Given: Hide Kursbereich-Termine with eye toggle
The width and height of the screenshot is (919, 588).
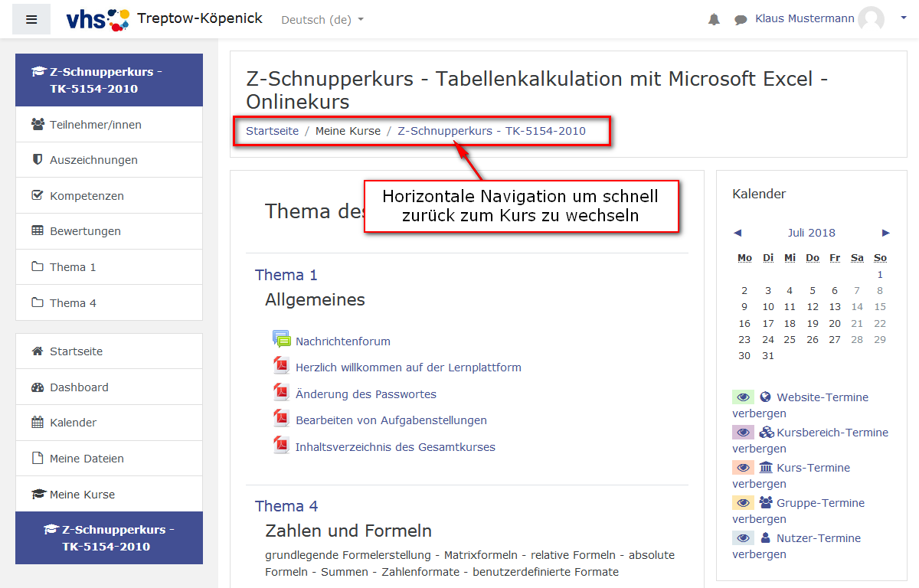Looking at the screenshot, I should [744, 433].
